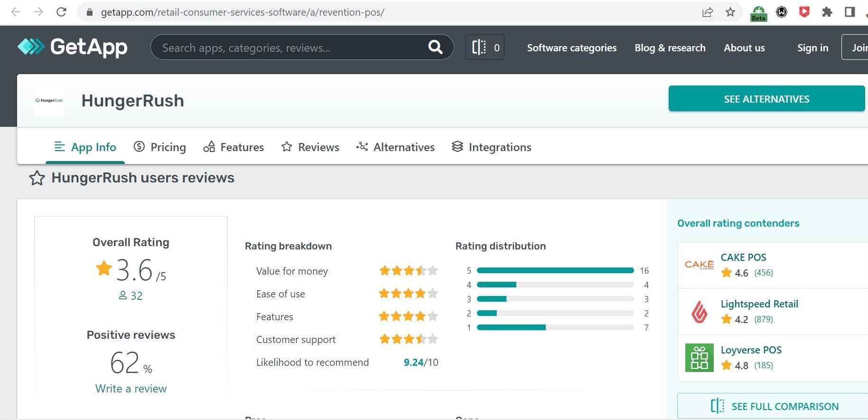Click the Lightspeed Retail flame logo

pos(699,312)
